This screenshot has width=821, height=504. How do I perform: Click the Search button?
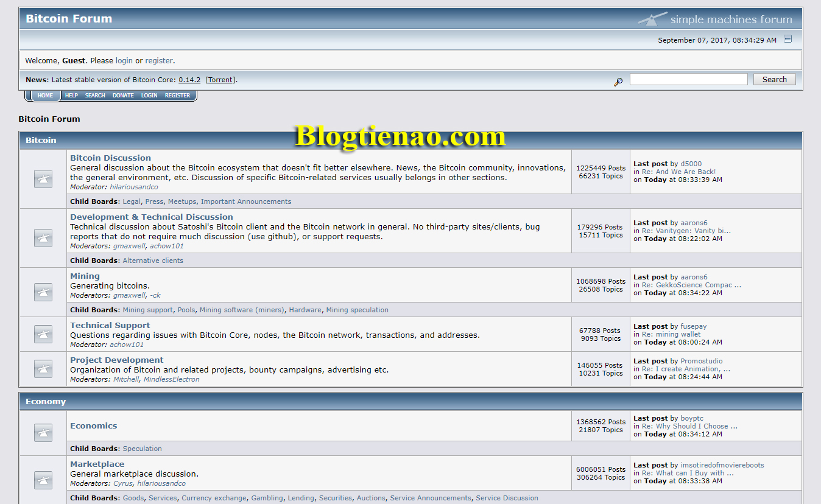pos(774,79)
